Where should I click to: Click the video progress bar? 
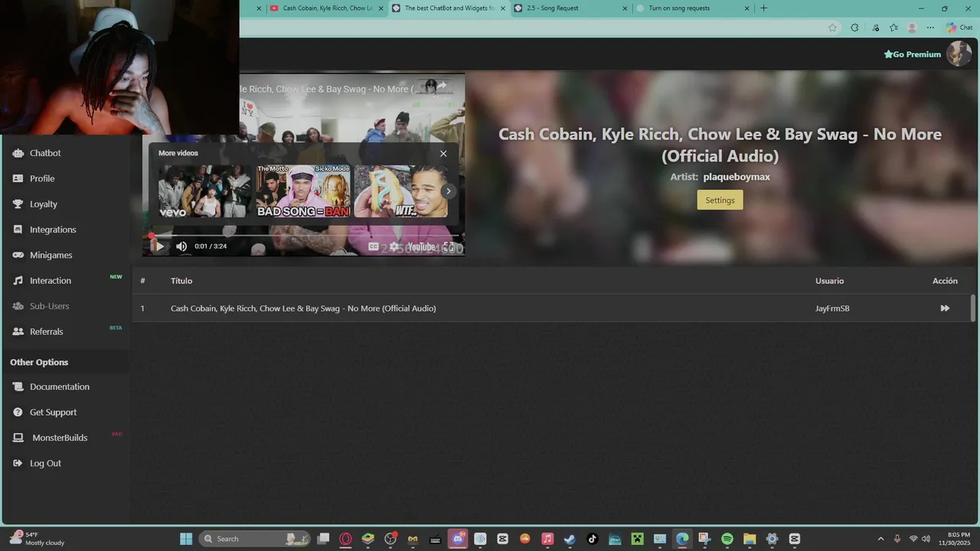305,236
